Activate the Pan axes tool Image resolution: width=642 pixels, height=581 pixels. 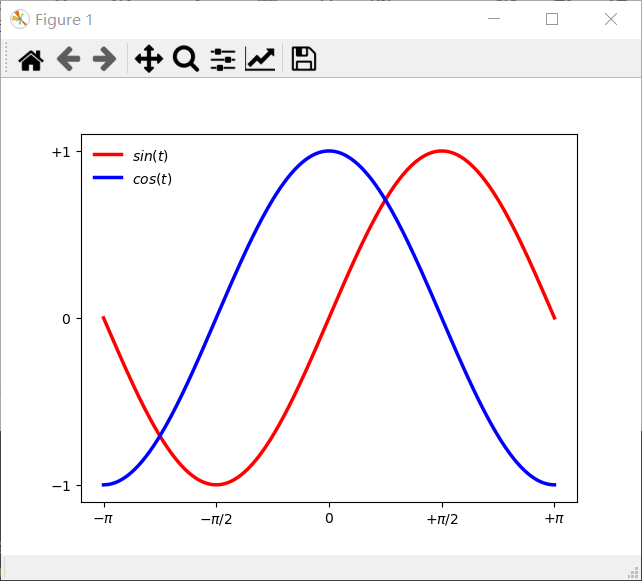pos(149,59)
